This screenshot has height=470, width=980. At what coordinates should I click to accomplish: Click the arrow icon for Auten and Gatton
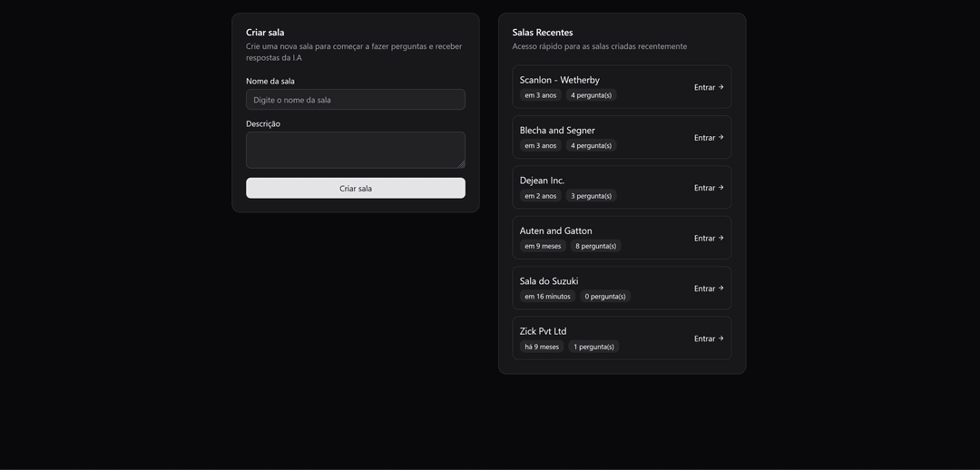click(721, 238)
